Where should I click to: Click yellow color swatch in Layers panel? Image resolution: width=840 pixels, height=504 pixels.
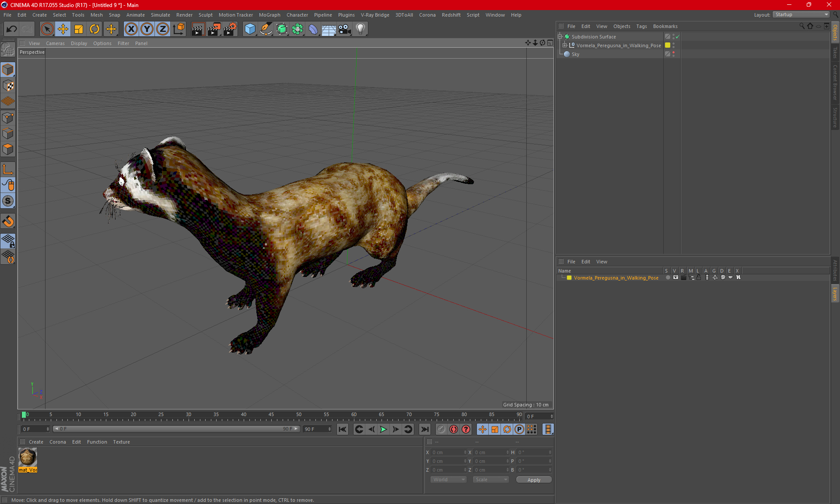[569, 278]
